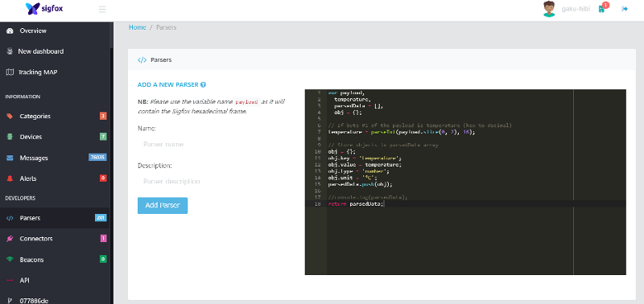Click the code icon in Parsers panel header
This screenshot has height=304, width=644.
pos(142,60)
